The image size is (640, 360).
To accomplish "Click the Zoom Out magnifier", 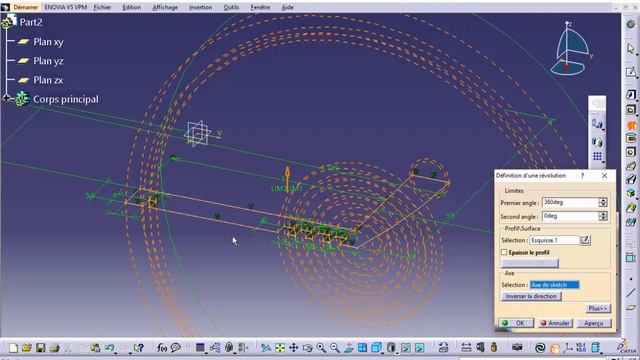I will coord(335,348).
